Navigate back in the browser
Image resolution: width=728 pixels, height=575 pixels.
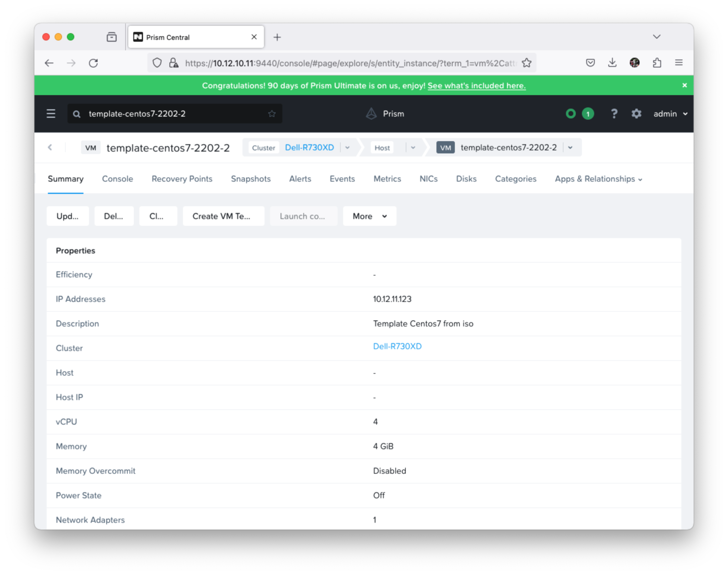click(49, 63)
